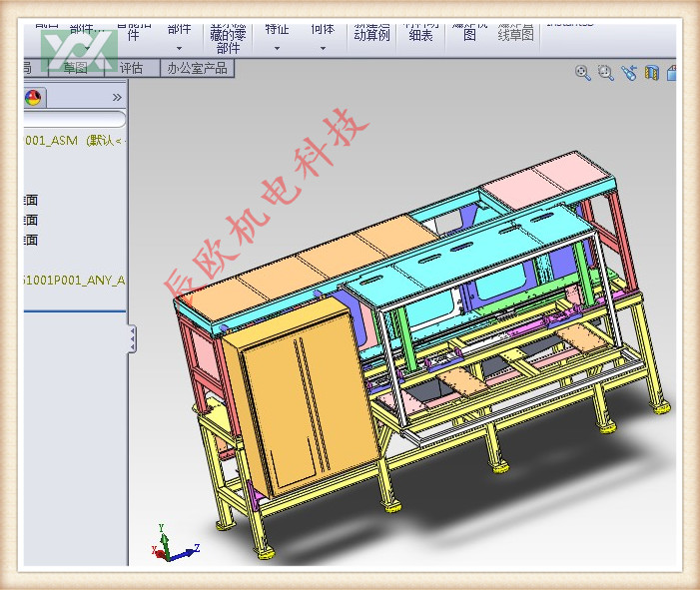Viewport: 700px width, 590px height.
Task: Click the 新建运动算例 toolbar button
Action: click(x=371, y=33)
